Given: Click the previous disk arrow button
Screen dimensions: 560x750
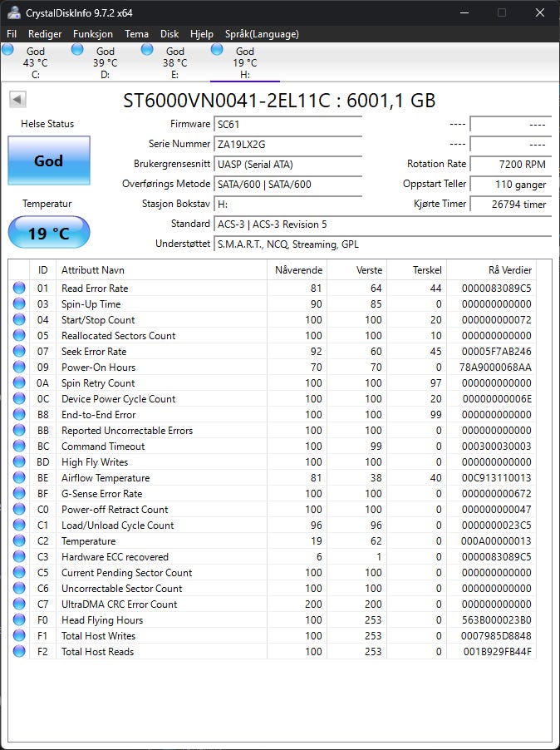Looking at the screenshot, I should tap(17, 100).
